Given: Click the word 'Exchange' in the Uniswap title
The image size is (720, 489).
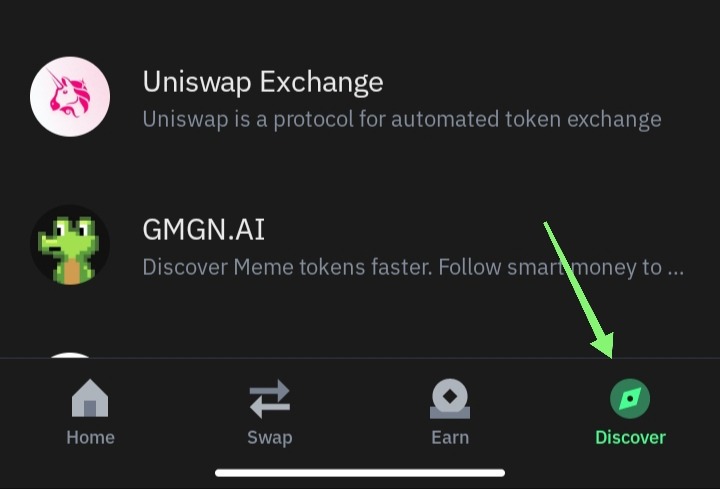Looking at the screenshot, I should (321, 83).
